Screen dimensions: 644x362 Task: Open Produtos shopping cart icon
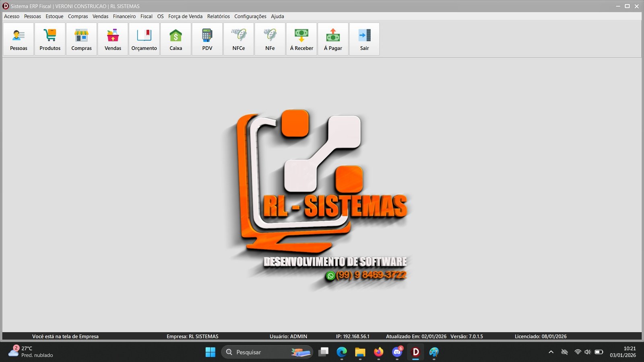point(50,39)
